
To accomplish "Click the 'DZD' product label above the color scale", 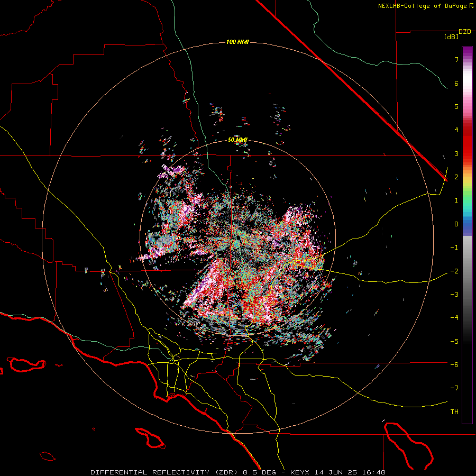I will (x=465, y=32).
